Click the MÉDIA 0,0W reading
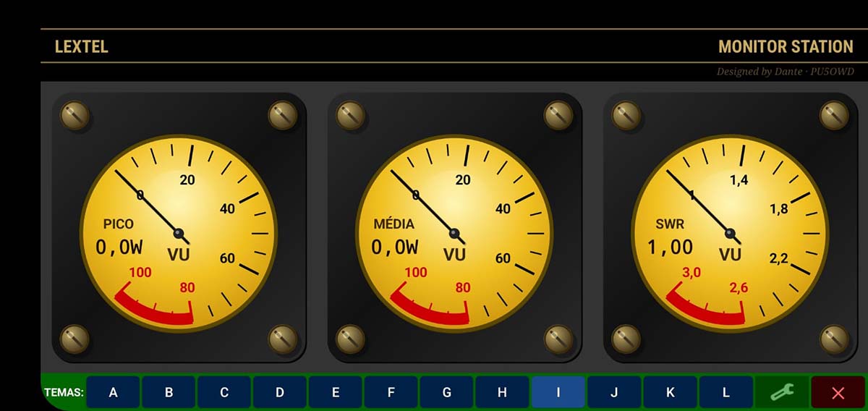 [x=395, y=247]
